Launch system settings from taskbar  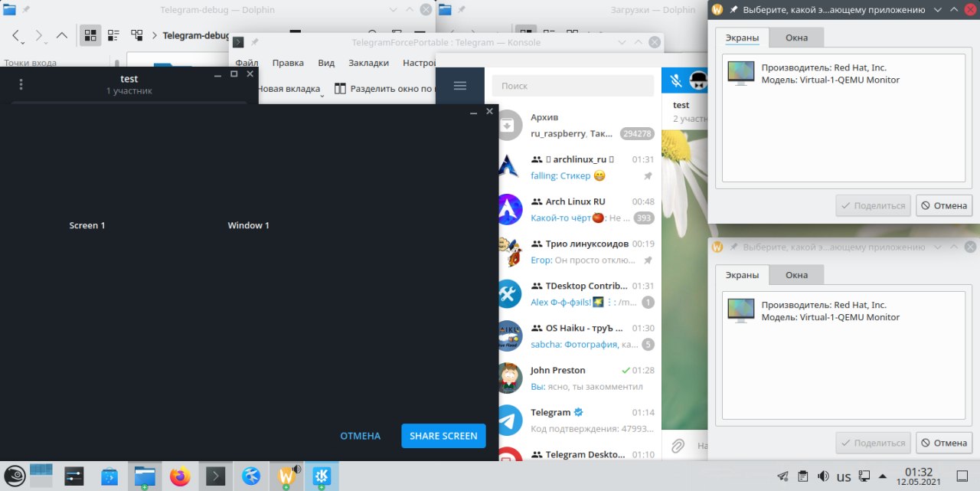click(74, 476)
